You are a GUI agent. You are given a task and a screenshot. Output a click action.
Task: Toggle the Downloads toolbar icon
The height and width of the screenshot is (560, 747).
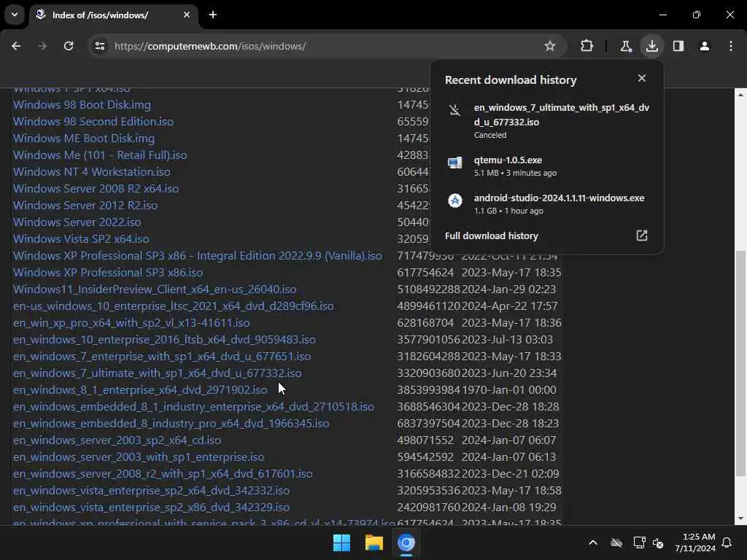pos(651,46)
